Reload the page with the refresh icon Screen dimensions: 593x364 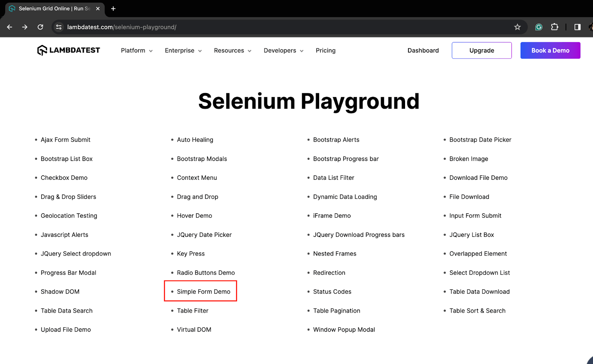tap(40, 27)
